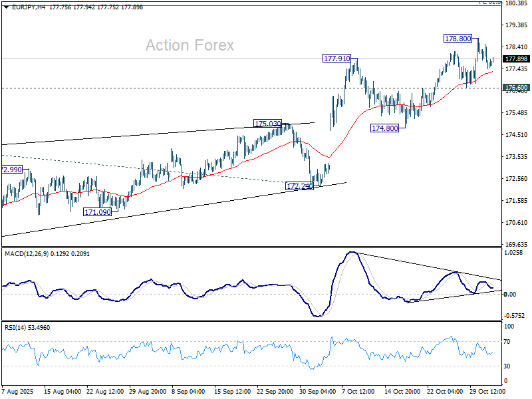
Task: Click the 22 Sep 20:00 date label
Action: 275,391
